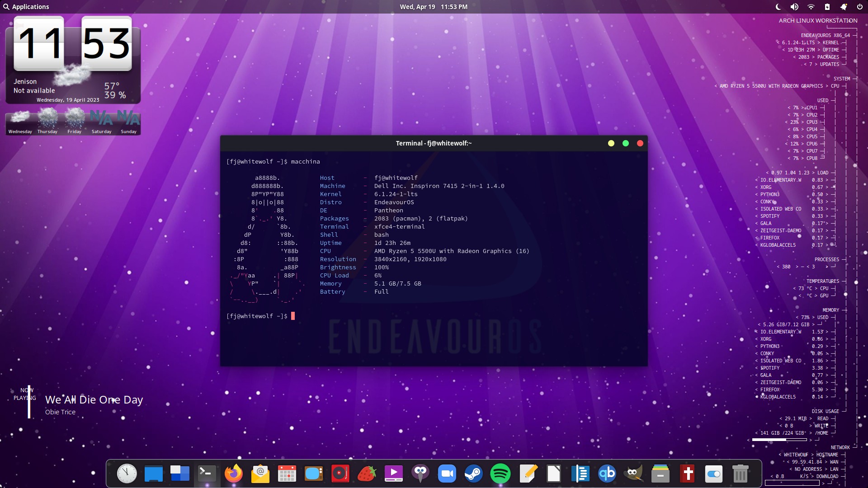Launch the red Bible app with white cross
This screenshot has width=868, height=488.
click(x=687, y=474)
